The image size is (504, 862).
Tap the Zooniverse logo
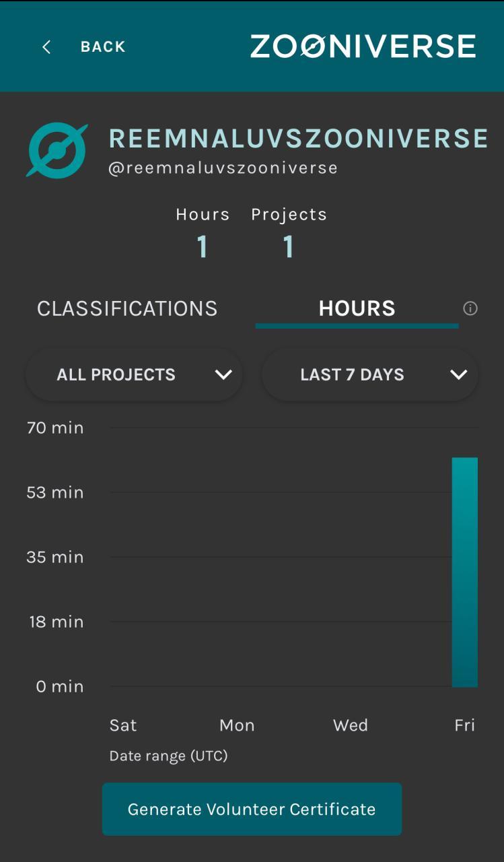[x=363, y=46]
